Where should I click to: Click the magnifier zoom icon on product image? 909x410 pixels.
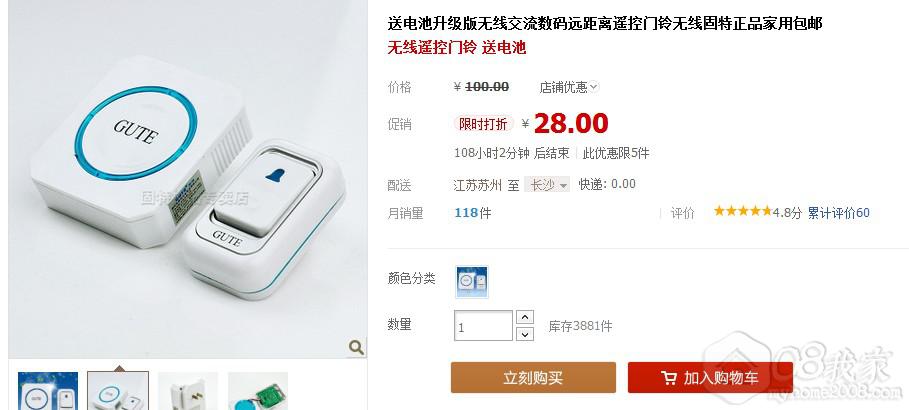click(x=356, y=347)
